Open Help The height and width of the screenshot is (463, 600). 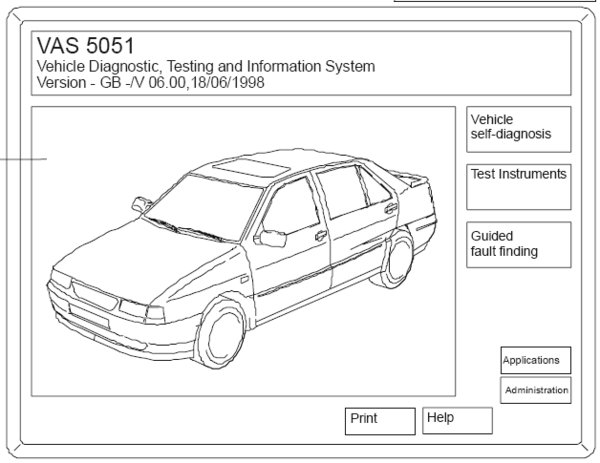(x=457, y=420)
